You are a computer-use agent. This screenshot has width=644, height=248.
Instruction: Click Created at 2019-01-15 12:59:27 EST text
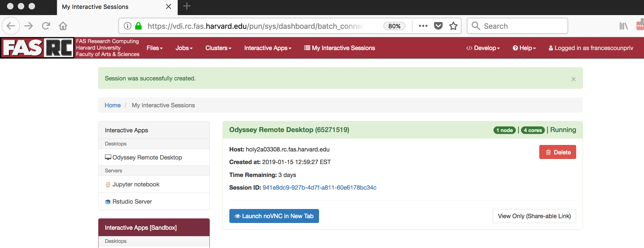coord(280,162)
